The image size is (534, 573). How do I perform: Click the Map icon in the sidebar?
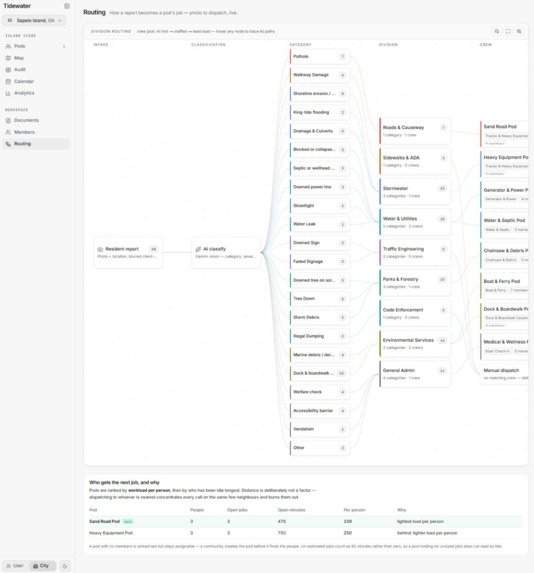[x=8, y=58]
